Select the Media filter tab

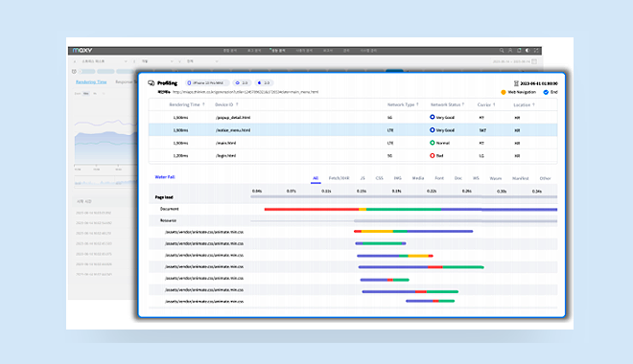(x=418, y=178)
